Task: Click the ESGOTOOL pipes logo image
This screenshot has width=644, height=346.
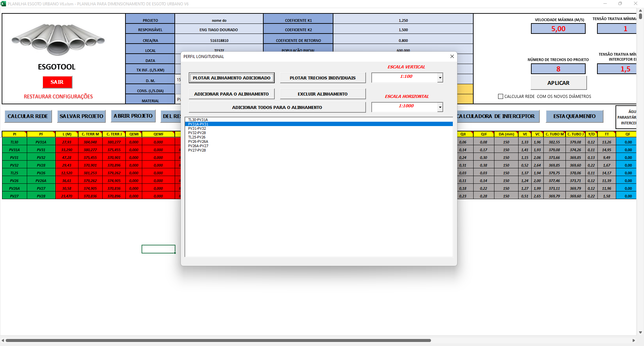Action: click(58, 39)
